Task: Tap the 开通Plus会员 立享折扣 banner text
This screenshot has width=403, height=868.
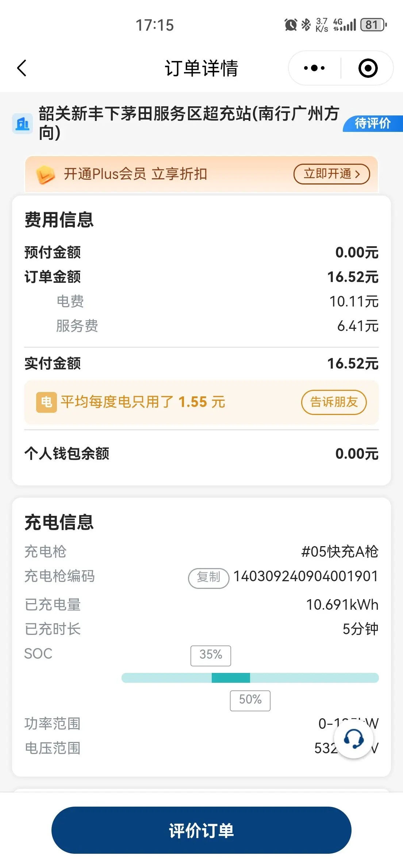Action: coord(135,174)
